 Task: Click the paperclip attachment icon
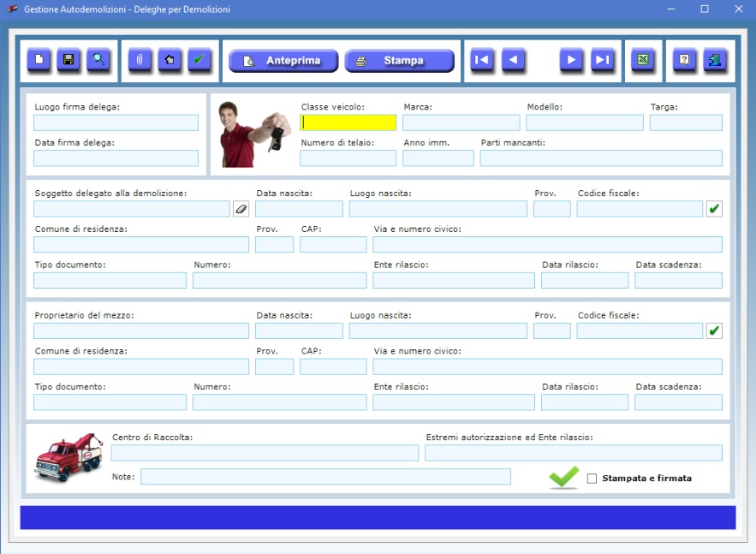click(140, 60)
